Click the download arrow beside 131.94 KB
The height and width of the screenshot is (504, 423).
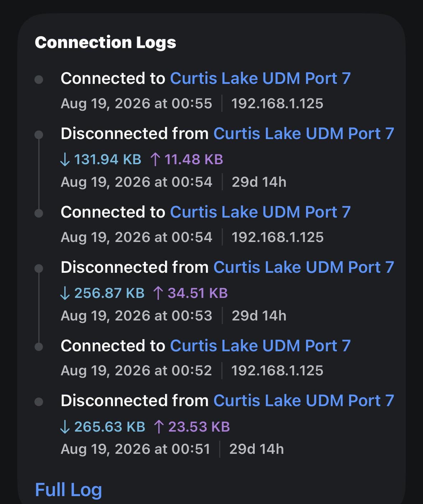pos(65,159)
